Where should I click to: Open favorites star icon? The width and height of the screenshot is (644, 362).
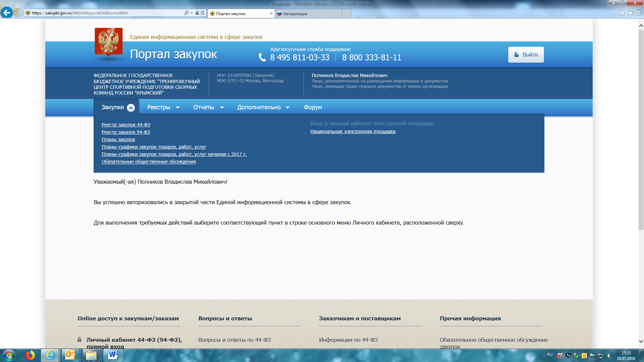(x=630, y=13)
